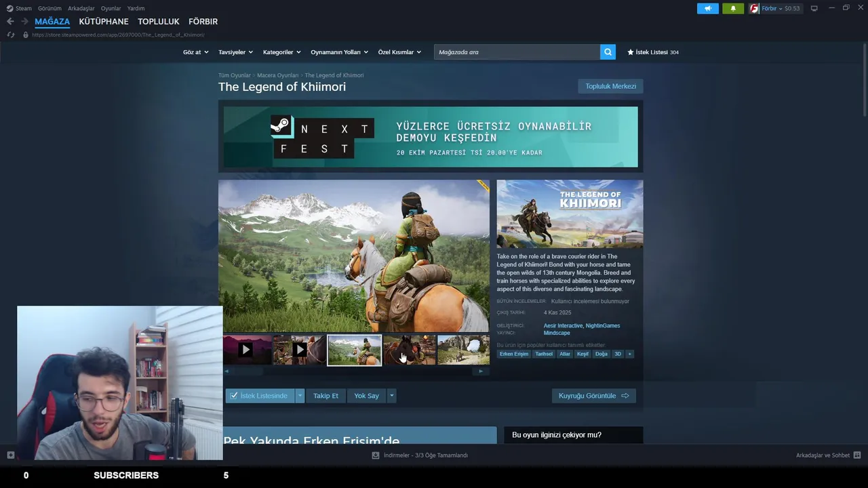Open the Förbir account balance dropdown

tap(781, 8)
